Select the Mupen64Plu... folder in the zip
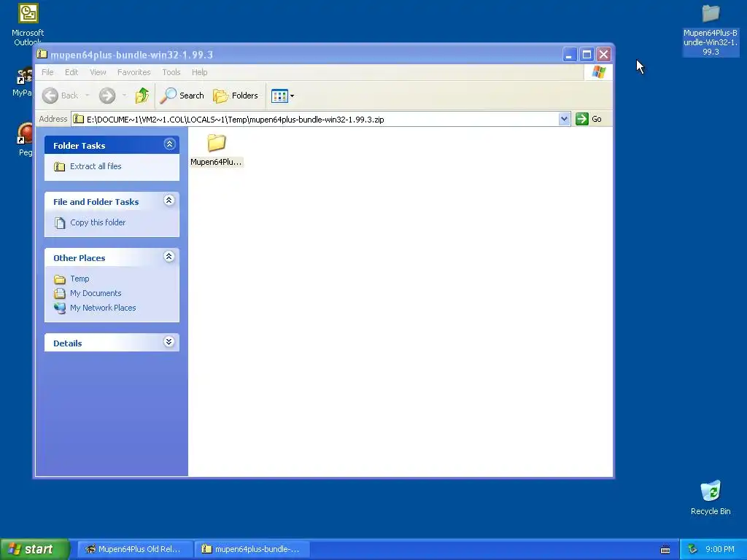Screen dimensions: 747x560 (x=216, y=150)
